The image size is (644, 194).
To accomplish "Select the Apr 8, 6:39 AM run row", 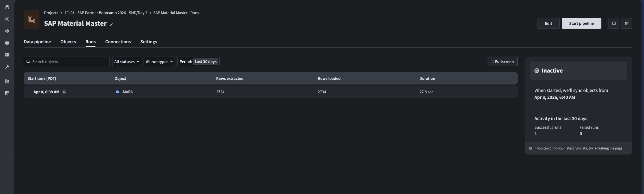I will (271, 92).
